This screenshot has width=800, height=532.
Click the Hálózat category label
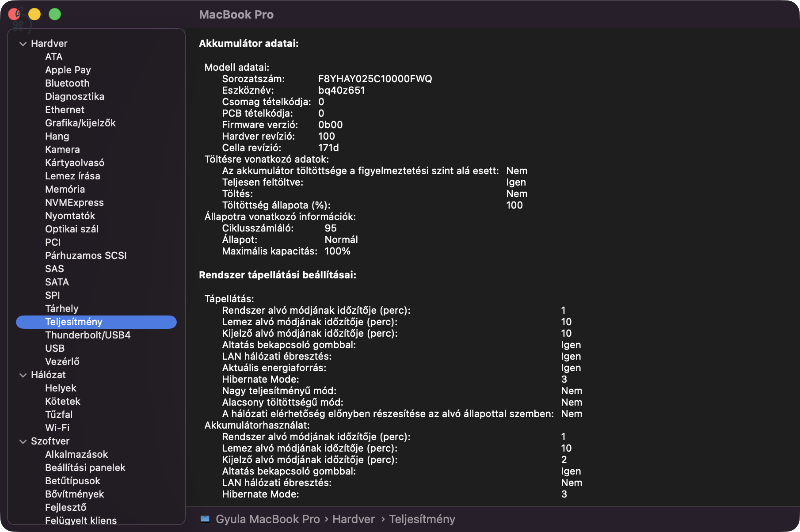[x=48, y=375]
